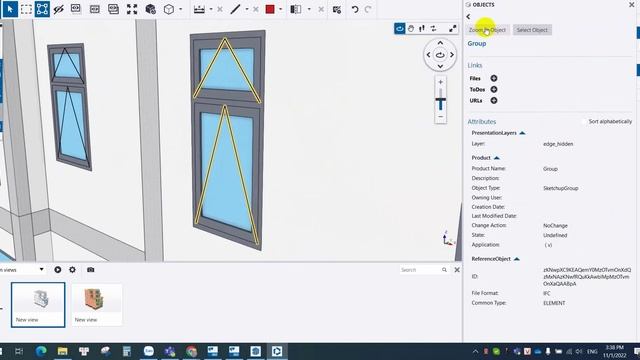This screenshot has width=640, height=360.
Task: Click the 'NoChange' change action value
Action: 555,226
